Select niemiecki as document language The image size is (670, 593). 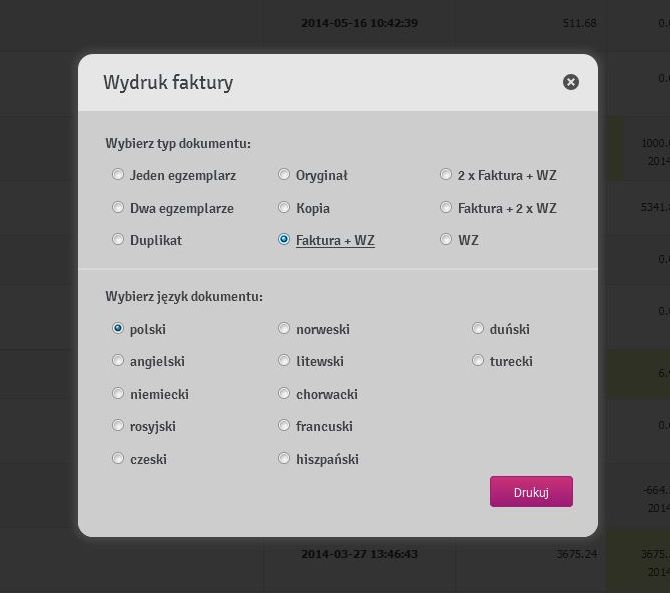coord(118,394)
